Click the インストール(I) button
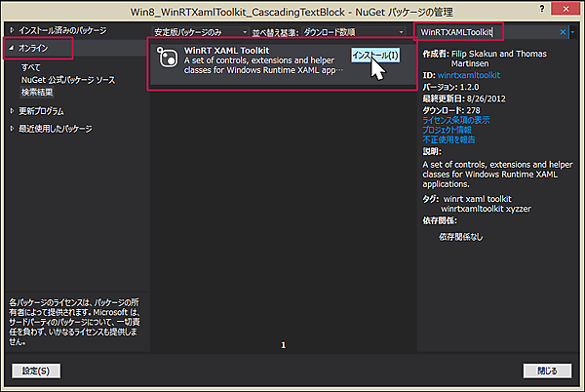 pos(375,56)
